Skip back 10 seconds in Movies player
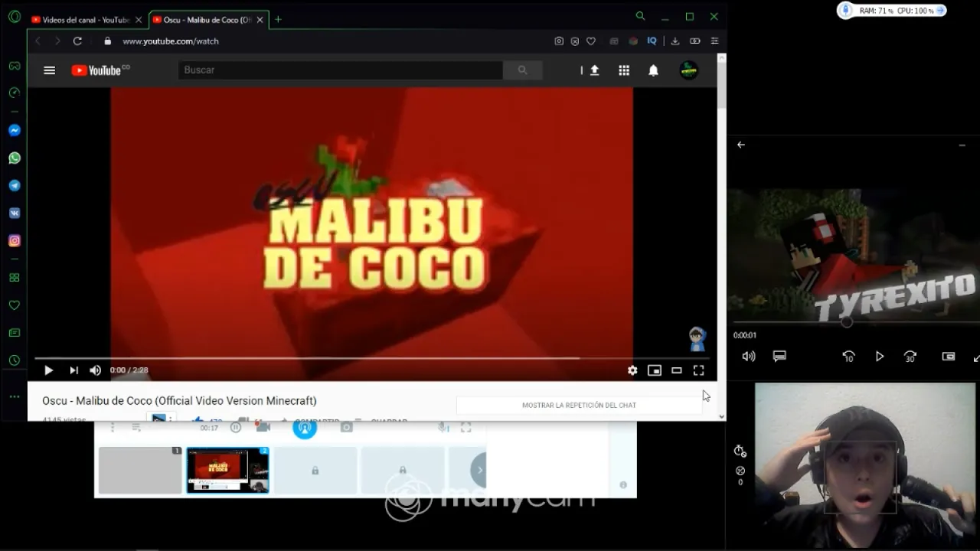The image size is (980, 551). pyautogui.click(x=848, y=357)
